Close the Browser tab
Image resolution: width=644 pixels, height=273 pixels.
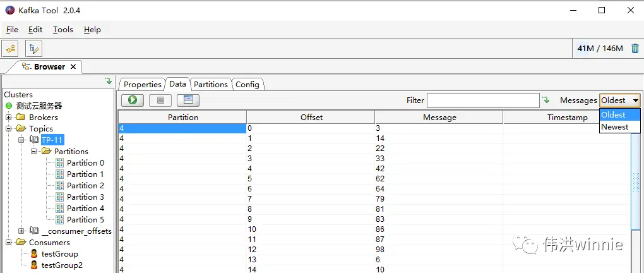[x=73, y=66]
